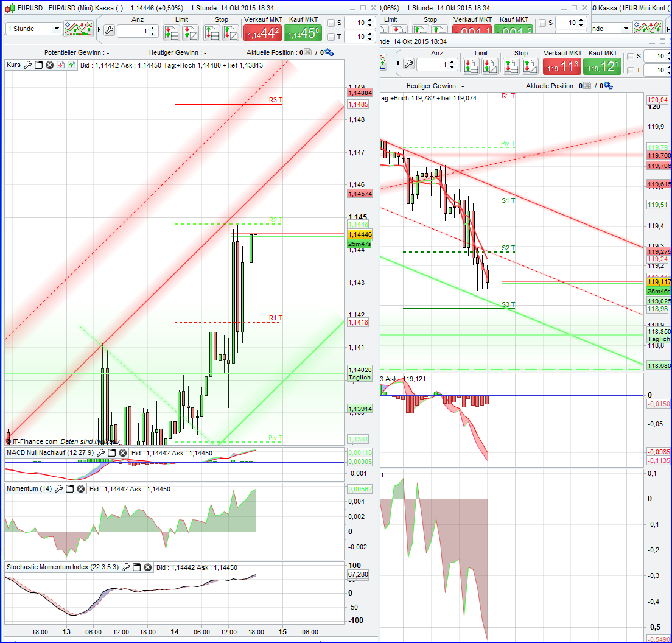Click the green buy arrow in Kurs toolbar
Screen dimensions: 672x643
point(70,65)
